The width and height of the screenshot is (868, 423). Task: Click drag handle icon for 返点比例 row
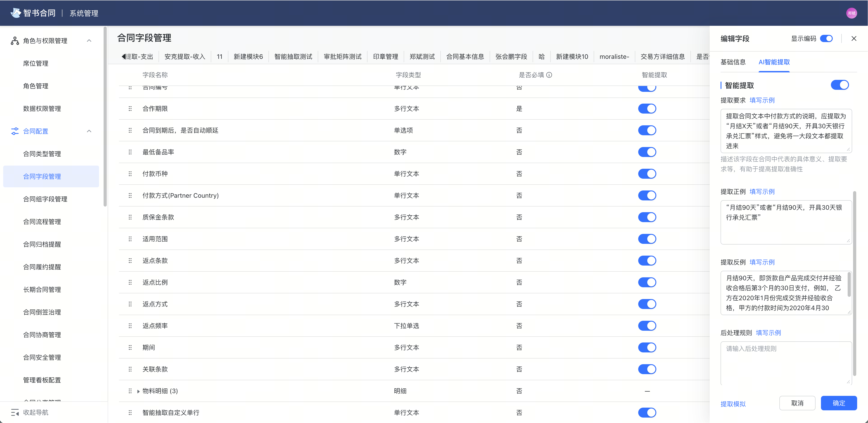[130, 283]
